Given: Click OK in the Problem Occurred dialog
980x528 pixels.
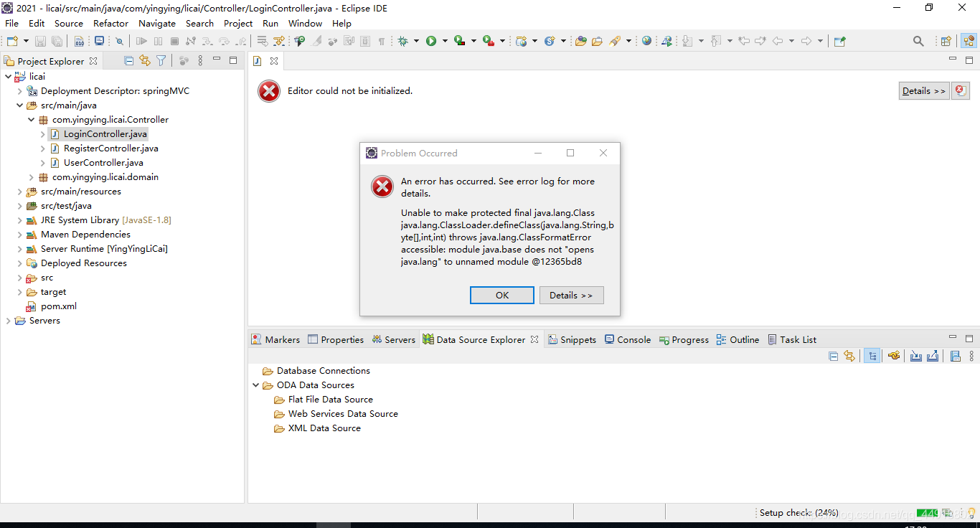Looking at the screenshot, I should pos(501,295).
